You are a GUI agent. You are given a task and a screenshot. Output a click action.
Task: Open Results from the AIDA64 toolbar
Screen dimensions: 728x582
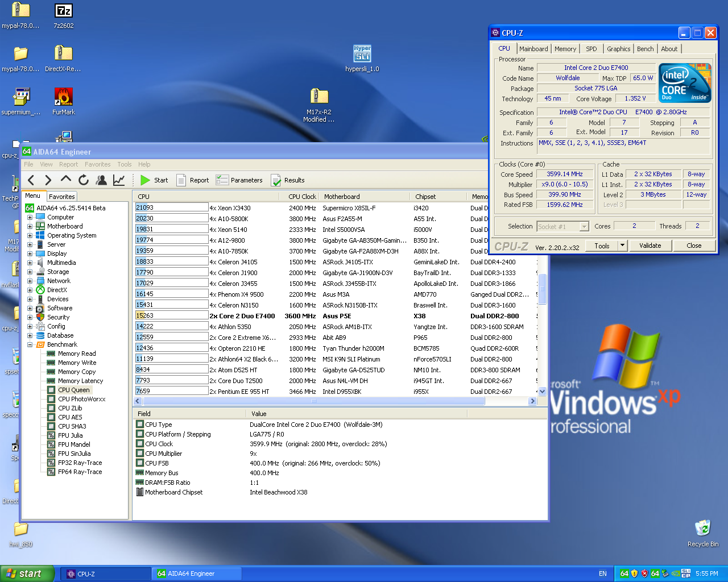[x=288, y=180]
